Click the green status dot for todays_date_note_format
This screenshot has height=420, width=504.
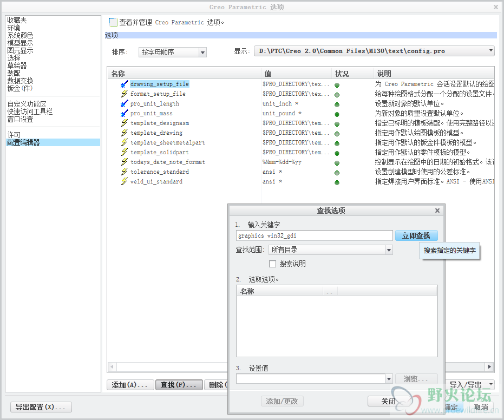[x=337, y=163]
